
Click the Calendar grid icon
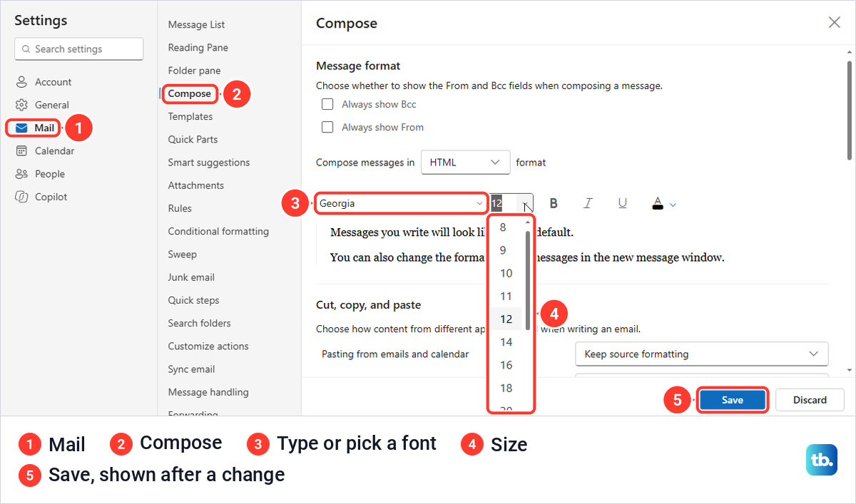click(x=22, y=151)
